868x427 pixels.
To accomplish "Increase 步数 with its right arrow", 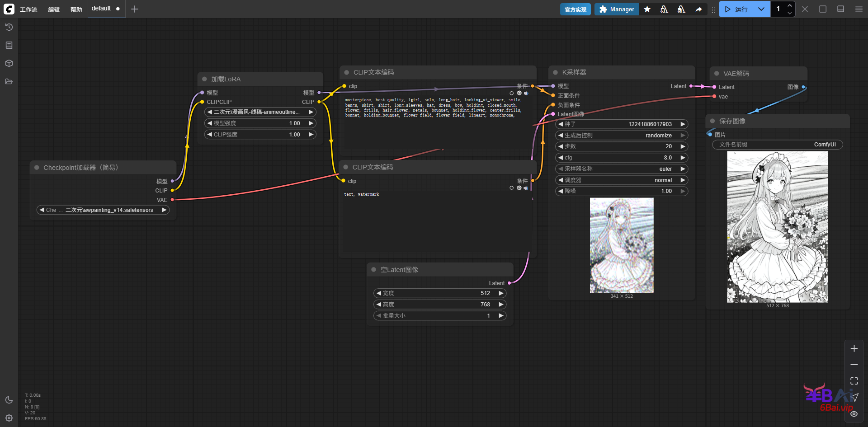I will [683, 146].
